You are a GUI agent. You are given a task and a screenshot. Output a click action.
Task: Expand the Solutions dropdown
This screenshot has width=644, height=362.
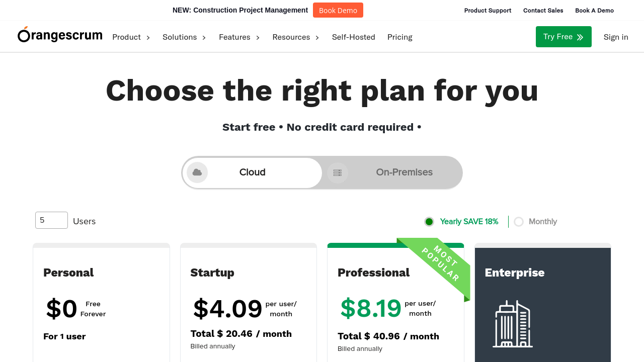click(184, 37)
